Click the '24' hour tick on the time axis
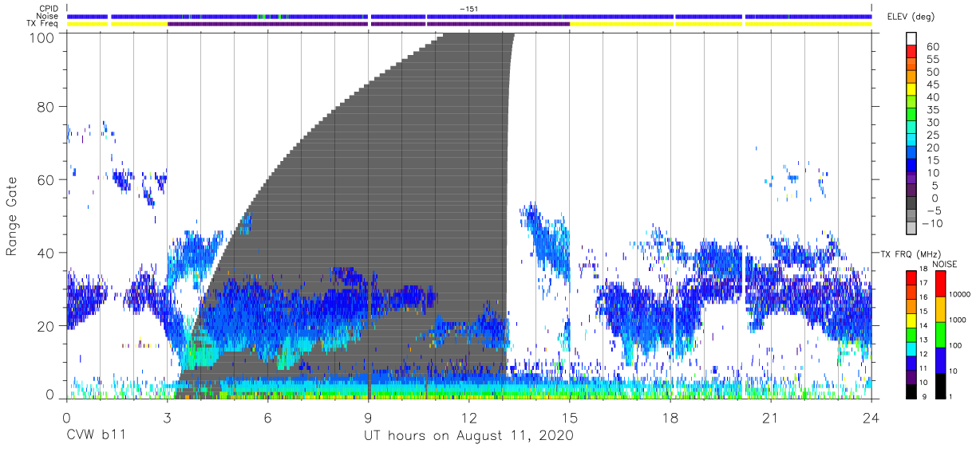 tap(871, 418)
